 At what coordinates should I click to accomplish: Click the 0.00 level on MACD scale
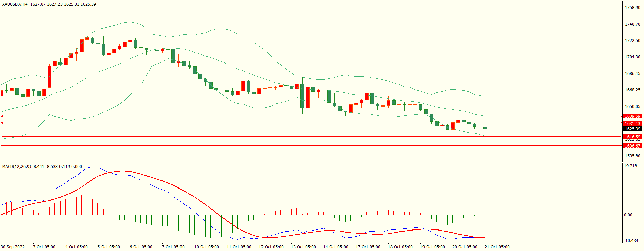click(628, 215)
